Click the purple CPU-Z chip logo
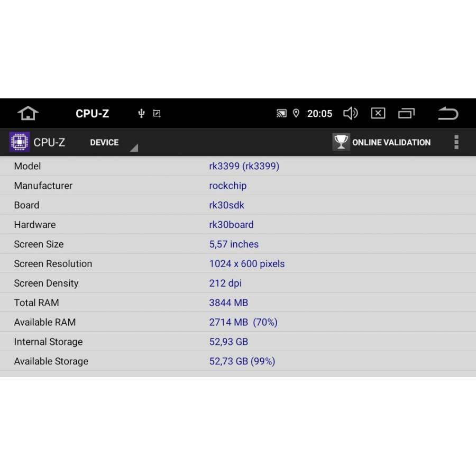 [x=20, y=142]
